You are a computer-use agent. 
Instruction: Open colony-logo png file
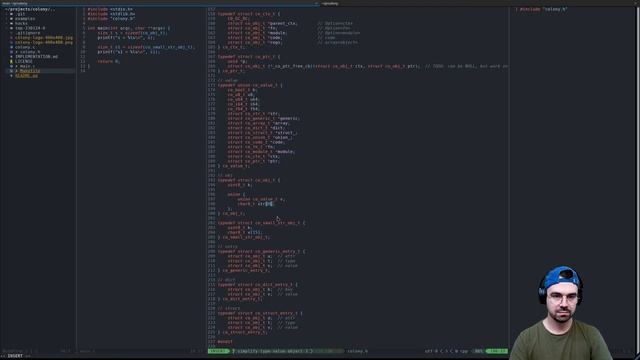44,42
